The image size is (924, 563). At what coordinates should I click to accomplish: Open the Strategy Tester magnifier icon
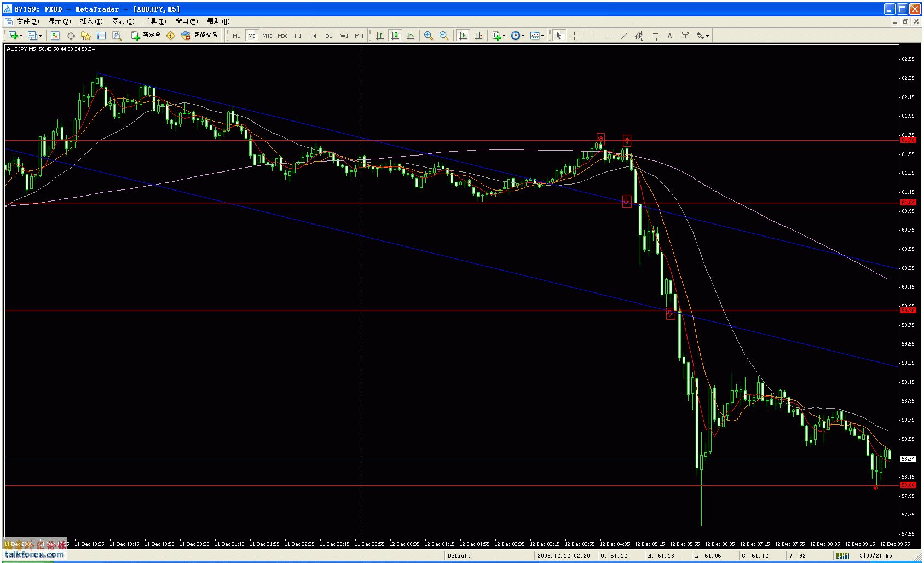pos(117,36)
